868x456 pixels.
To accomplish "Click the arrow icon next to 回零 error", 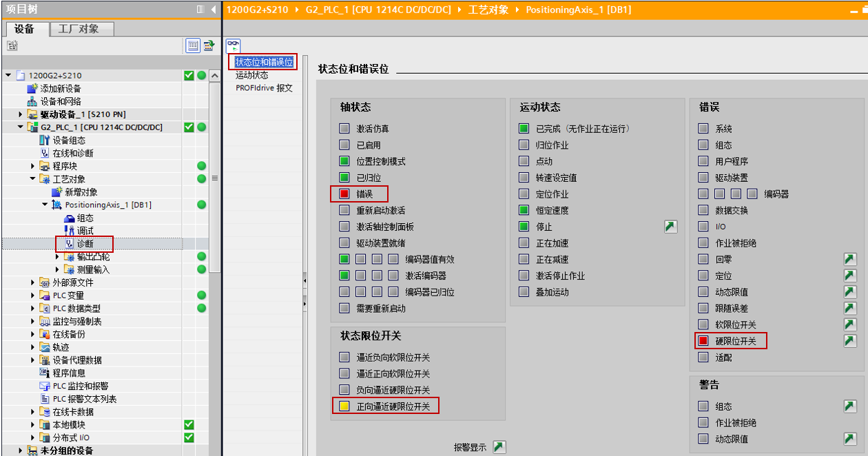I will [850, 259].
